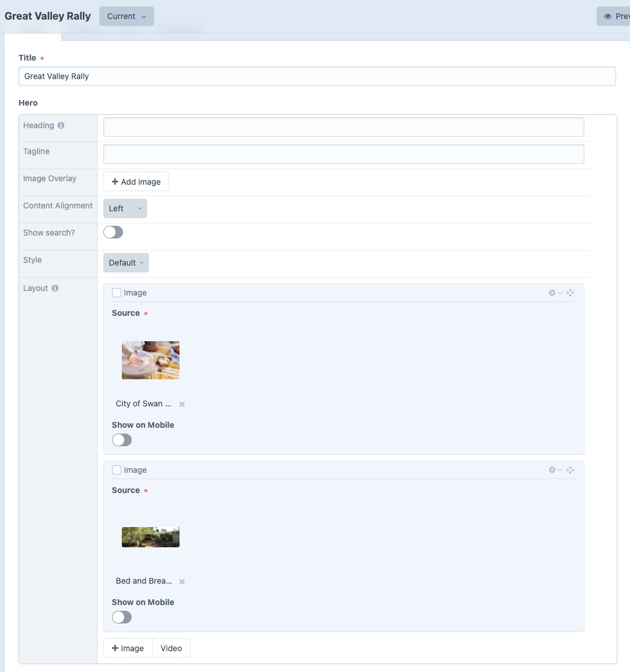Add a new Image block
Image resolution: width=630 pixels, height=672 pixels.
pyautogui.click(x=128, y=648)
